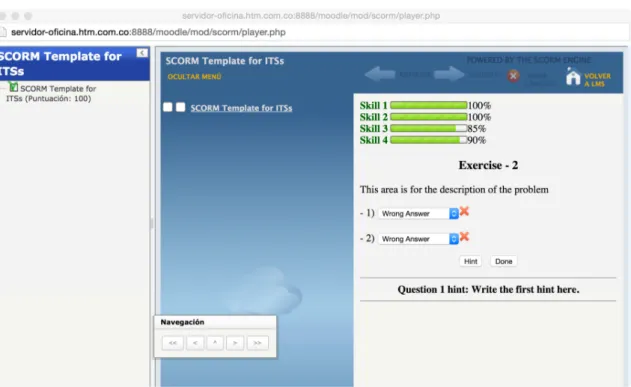Click the red X mark beside answer 1
The width and height of the screenshot is (631, 387).
(464, 211)
